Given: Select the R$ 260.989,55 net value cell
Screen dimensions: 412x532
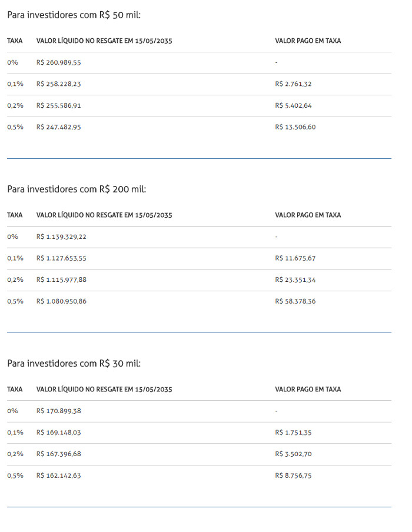Looking at the screenshot, I should [x=59, y=62].
